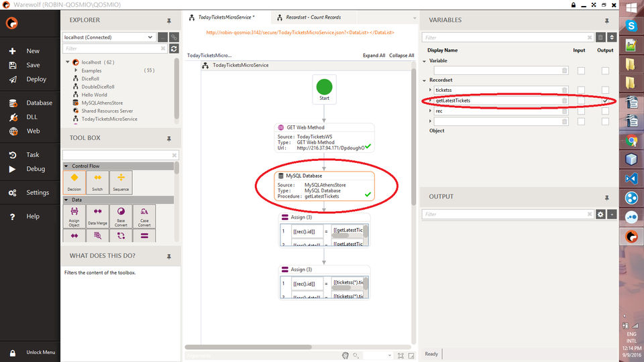Pick the Base Convert tool

[x=121, y=217]
